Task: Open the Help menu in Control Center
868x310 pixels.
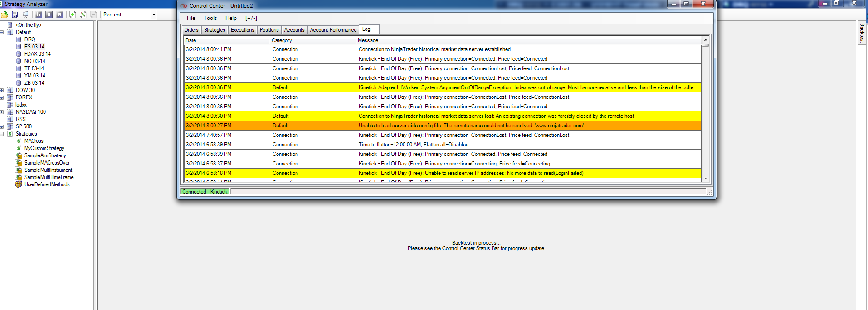Action: point(231,18)
